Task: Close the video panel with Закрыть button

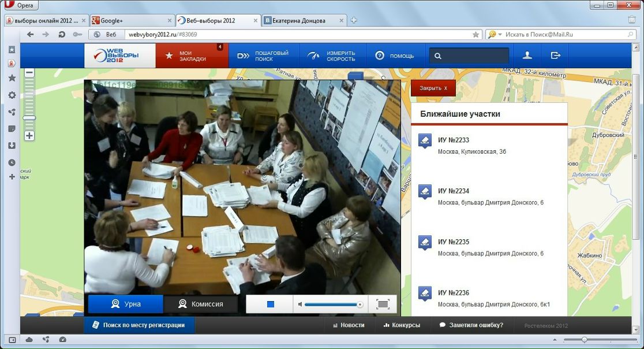Action: (433, 88)
